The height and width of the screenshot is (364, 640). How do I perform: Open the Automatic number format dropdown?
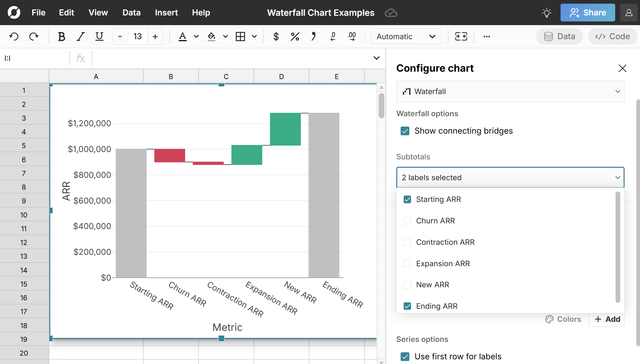(x=406, y=37)
